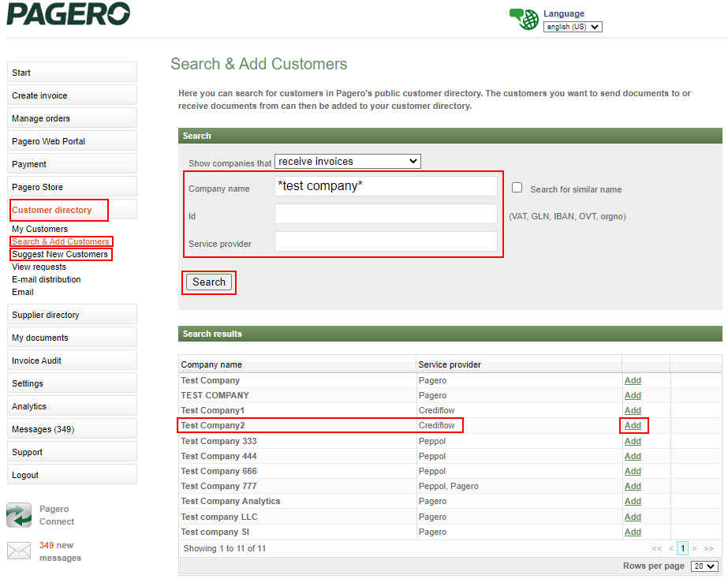The width and height of the screenshot is (728, 579).
Task: Add Test Company1
Action: (633, 410)
